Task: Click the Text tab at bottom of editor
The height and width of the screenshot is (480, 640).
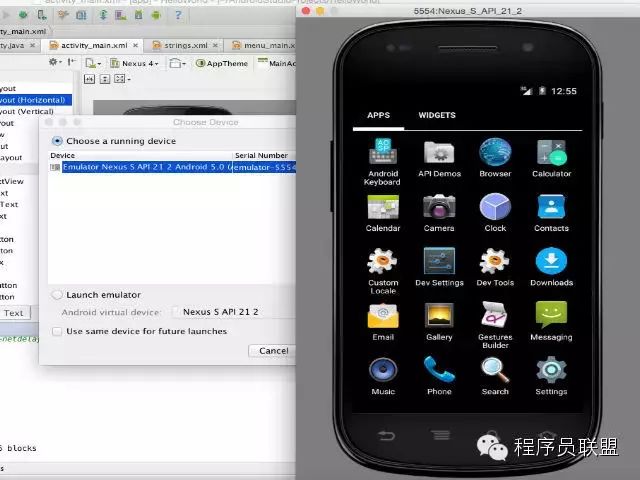Action: pos(14,313)
